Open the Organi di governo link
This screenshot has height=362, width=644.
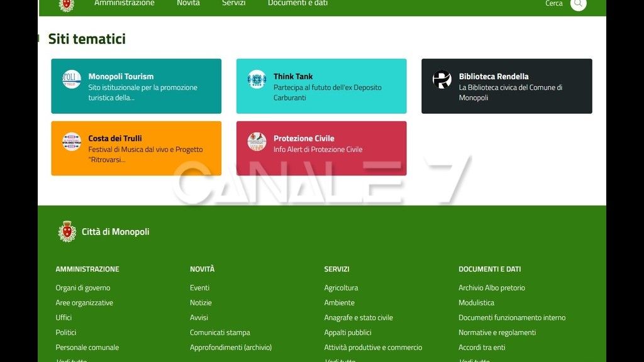82,288
